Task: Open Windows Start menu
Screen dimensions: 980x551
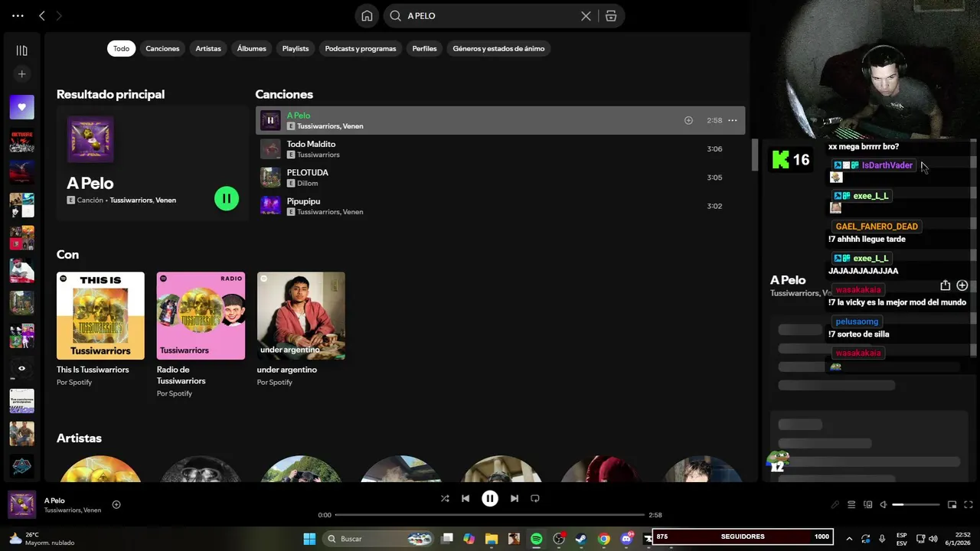Action: coord(309,539)
